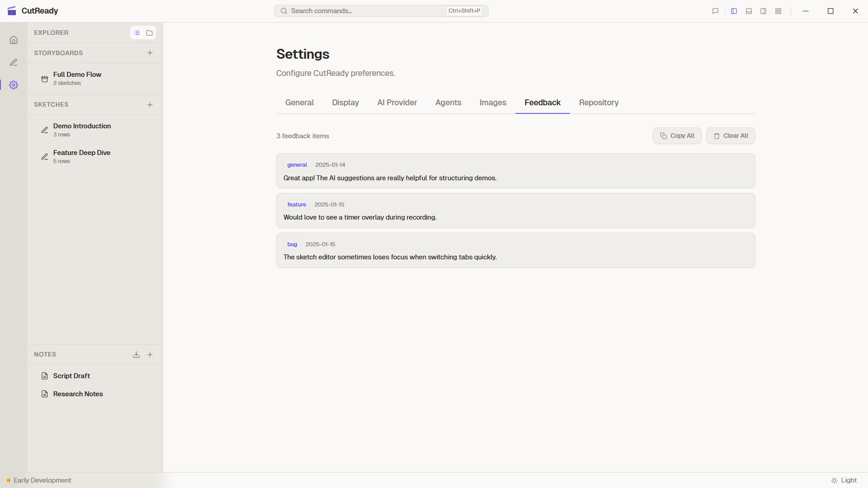Open the feedback chat bubble in the titlebar
868x488 pixels.
tap(715, 11)
